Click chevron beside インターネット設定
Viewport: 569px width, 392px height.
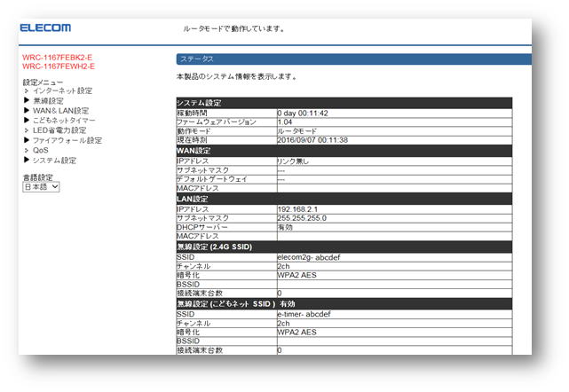pyautogui.click(x=27, y=90)
